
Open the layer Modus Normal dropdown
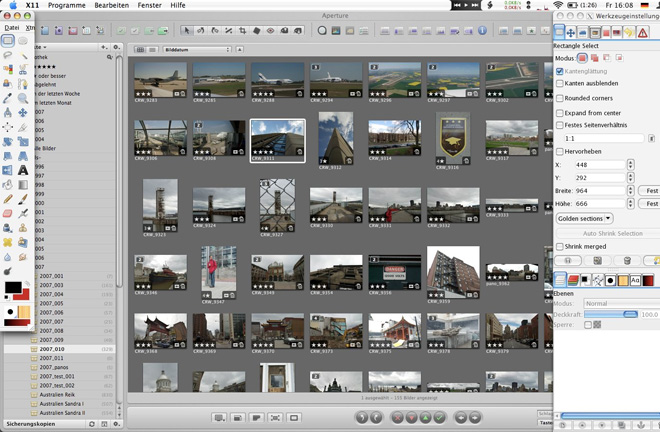click(621, 303)
